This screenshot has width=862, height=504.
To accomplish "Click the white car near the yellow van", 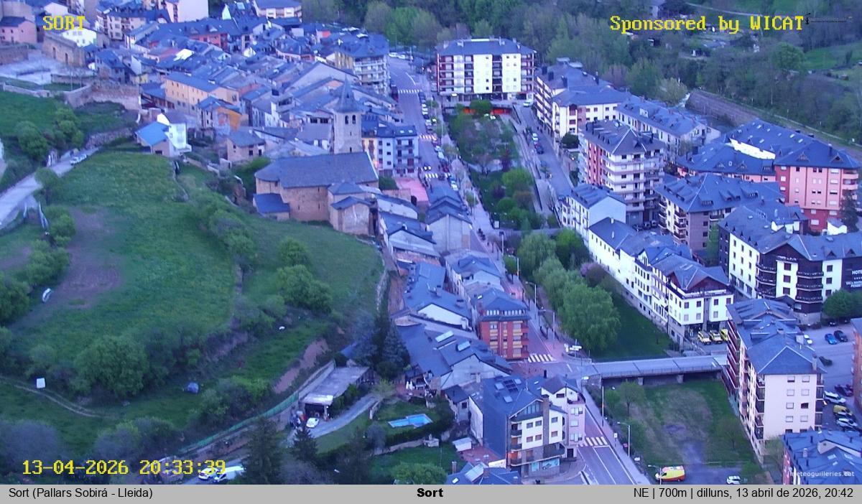I will pos(733,480).
